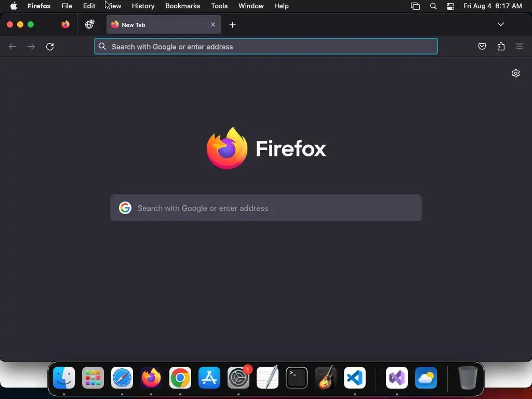Open the Extensions puzzle icon
Screen dimensions: 532x399
click(501, 46)
